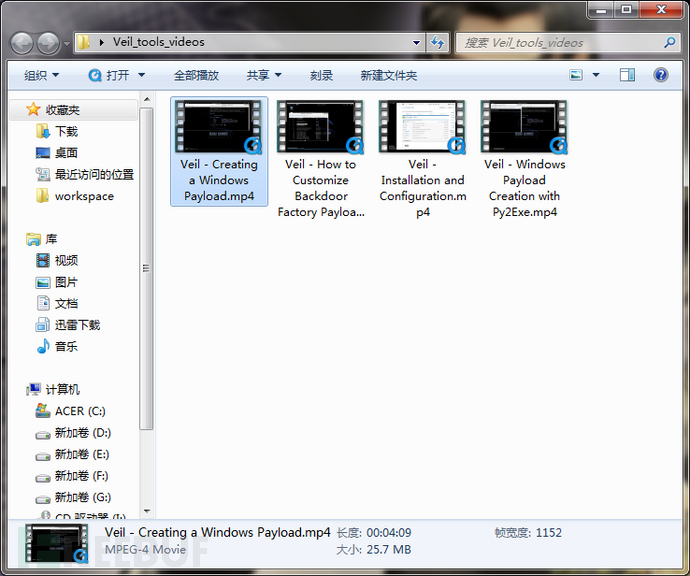Click the 打开 toolbar button
Screen dimensions: 690x576
[x=110, y=75]
